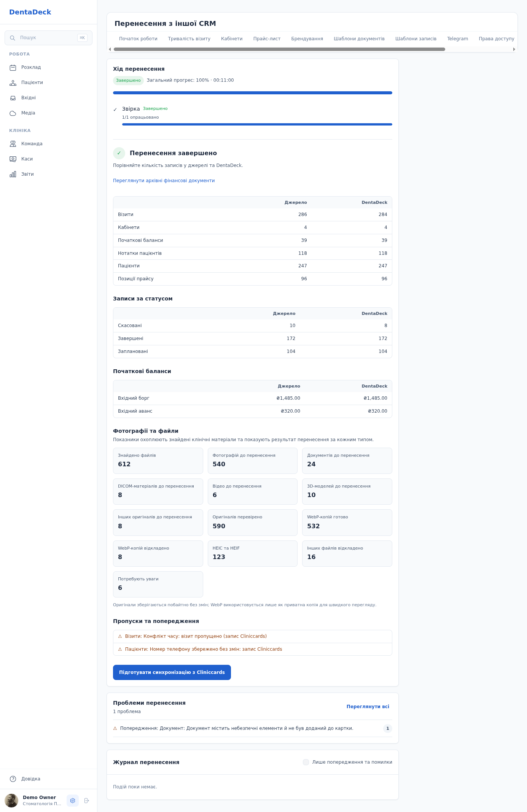Click Переглянути всі problems link
The height and width of the screenshot is (812, 527).
pyautogui.click(x=368, y=707)
